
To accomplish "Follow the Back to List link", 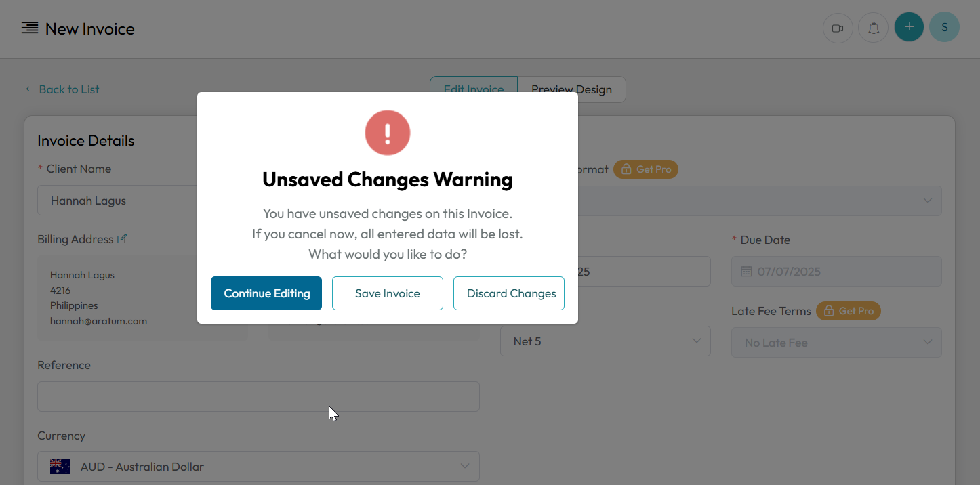I will [x=62, y=89].
